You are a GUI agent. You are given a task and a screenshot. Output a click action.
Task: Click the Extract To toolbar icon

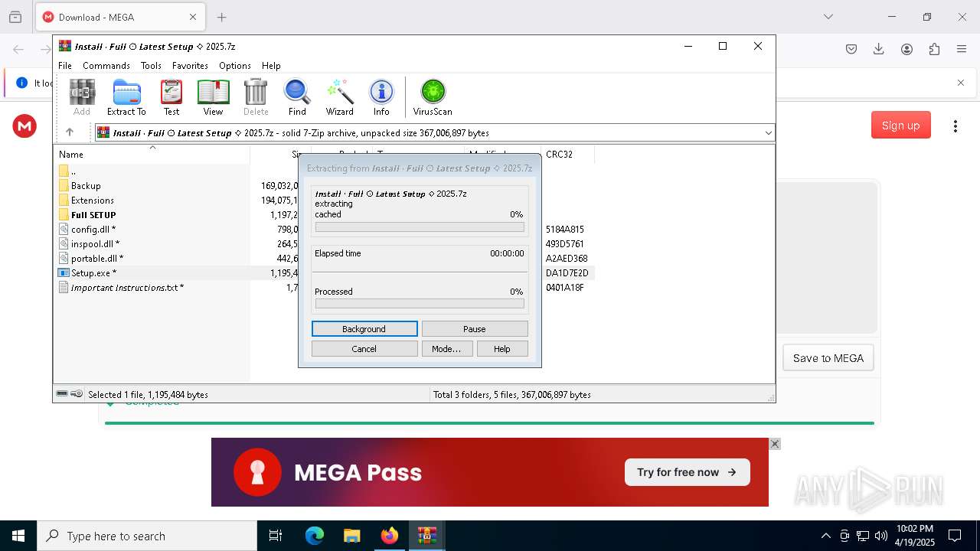(126, 97)
